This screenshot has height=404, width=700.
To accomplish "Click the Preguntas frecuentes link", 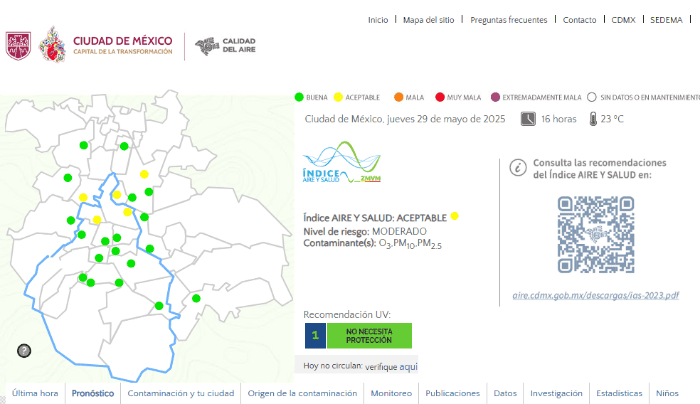I will [x=508, y=20].
